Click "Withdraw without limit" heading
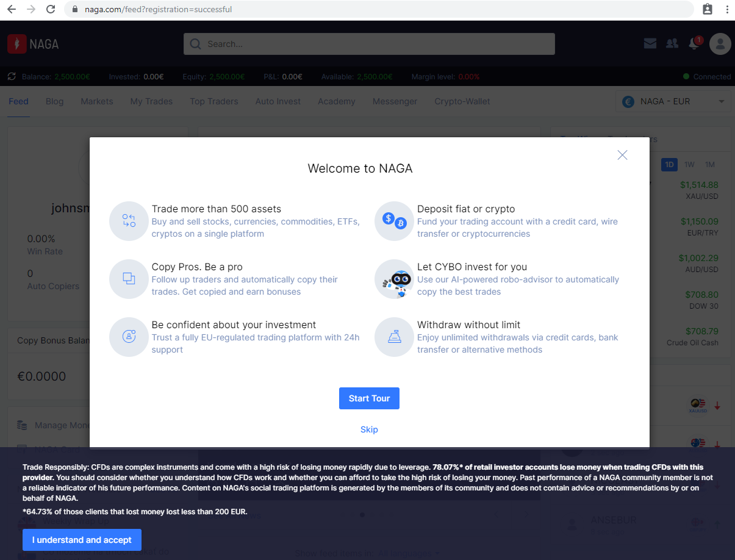 [469, 325]
